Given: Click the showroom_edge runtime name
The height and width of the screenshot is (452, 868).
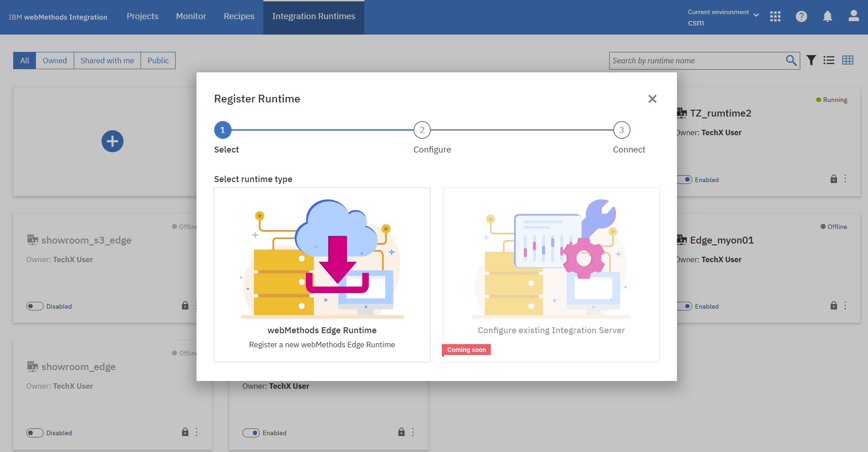Looking at the screenshot, I should tap(79, 366).
